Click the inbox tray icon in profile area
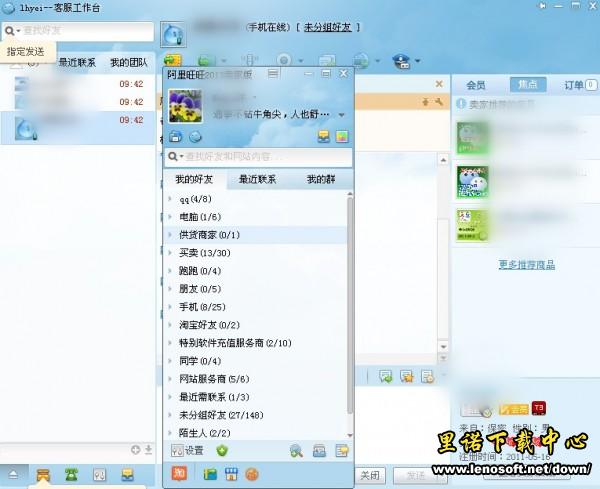 click(x=324, y=137)
